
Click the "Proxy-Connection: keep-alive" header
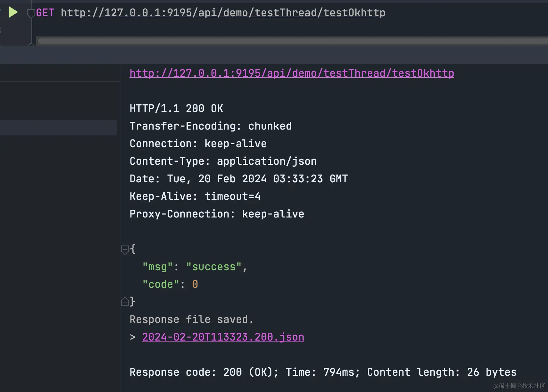click(x=217, y=214)
